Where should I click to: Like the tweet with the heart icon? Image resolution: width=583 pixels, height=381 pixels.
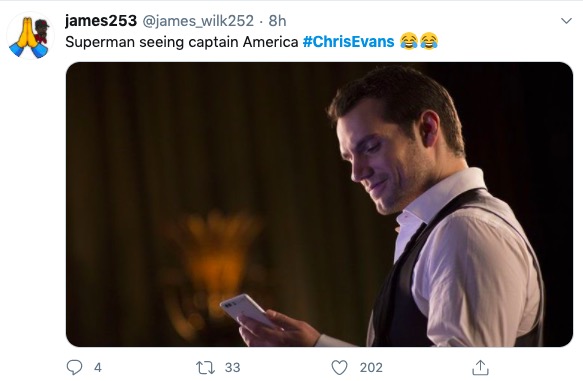pos(339,368)
